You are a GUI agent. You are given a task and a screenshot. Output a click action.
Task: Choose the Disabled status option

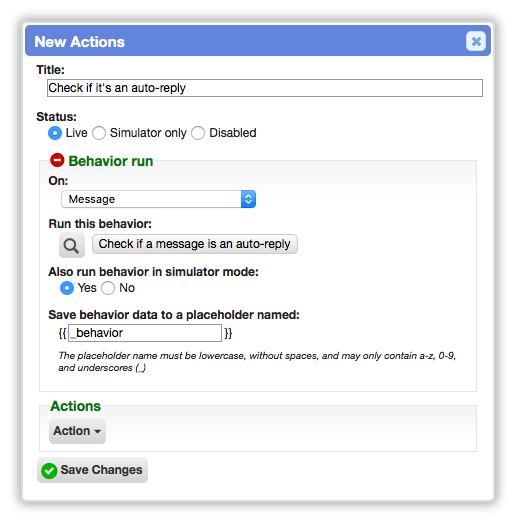click(x=198, y=133)
